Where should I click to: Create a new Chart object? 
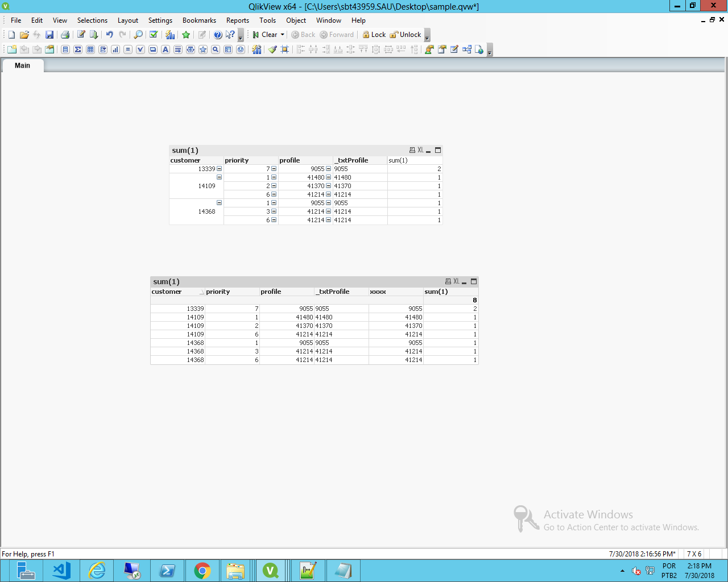pos(115,49)
